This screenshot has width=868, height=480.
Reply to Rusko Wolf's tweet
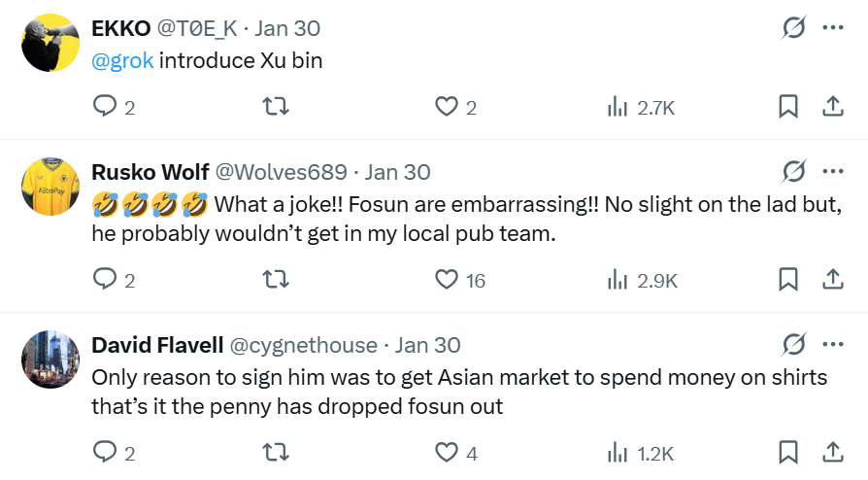click(x=105, y=280)
